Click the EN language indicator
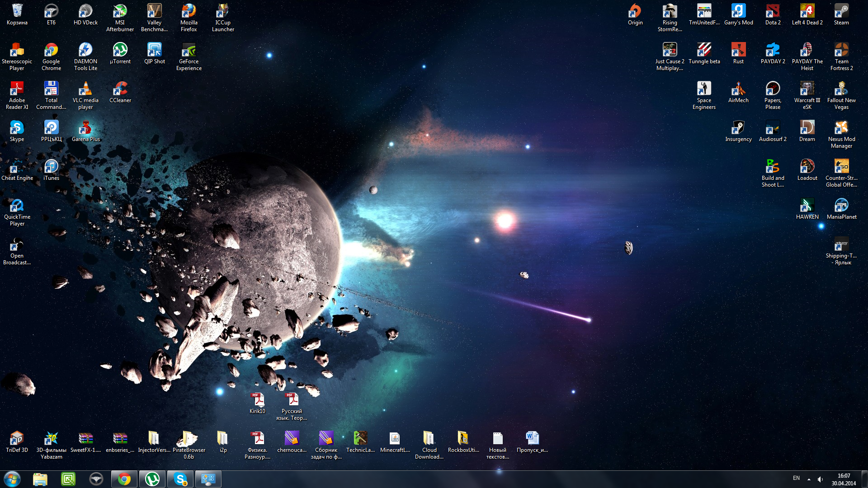This screenshot has height=488, width=868. 796,478
